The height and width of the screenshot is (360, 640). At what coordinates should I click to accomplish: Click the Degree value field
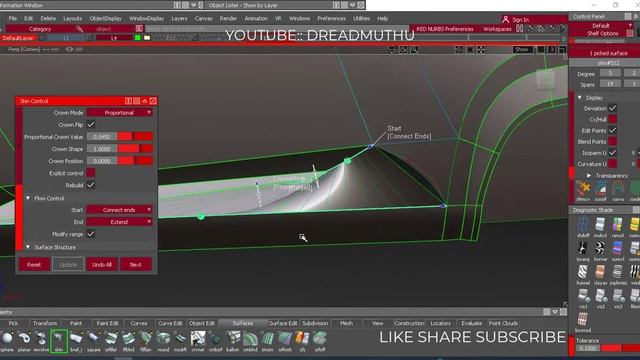click(610, 73)
